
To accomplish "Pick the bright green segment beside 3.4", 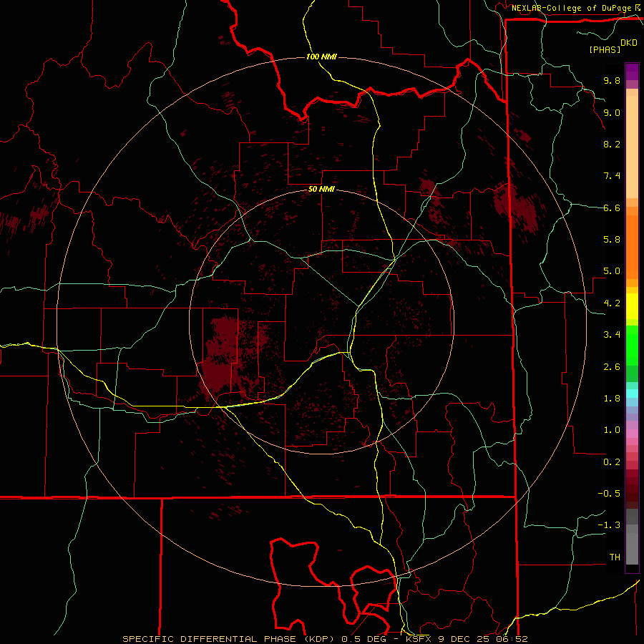I will point(632,344).
